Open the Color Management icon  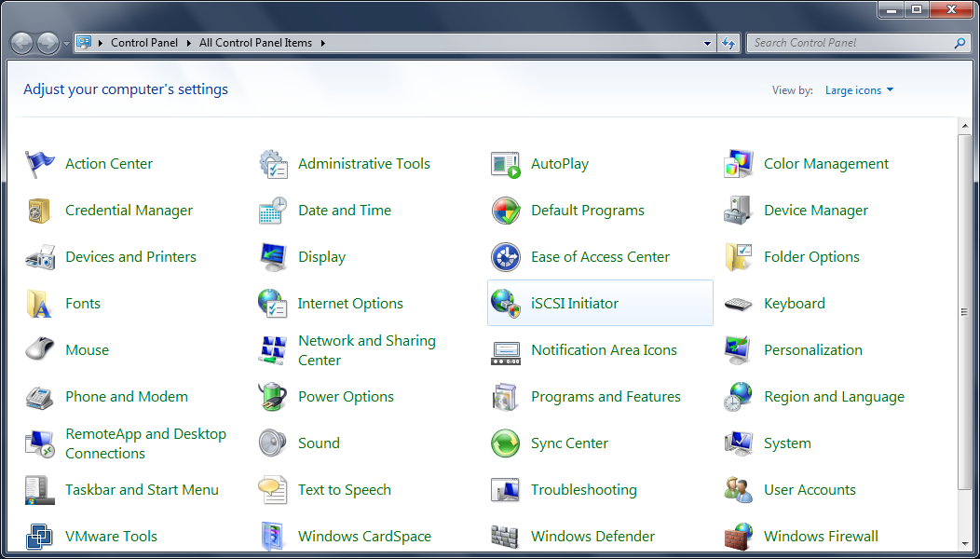[x=739, y=164]
